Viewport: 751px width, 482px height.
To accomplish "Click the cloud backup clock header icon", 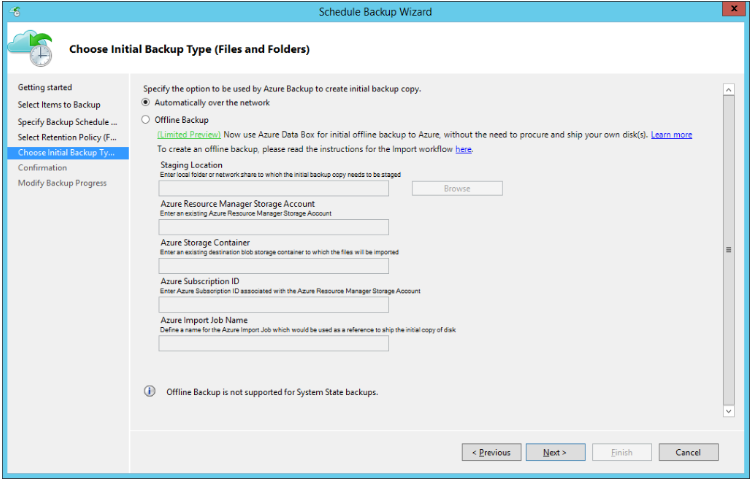I will [31, 48].
